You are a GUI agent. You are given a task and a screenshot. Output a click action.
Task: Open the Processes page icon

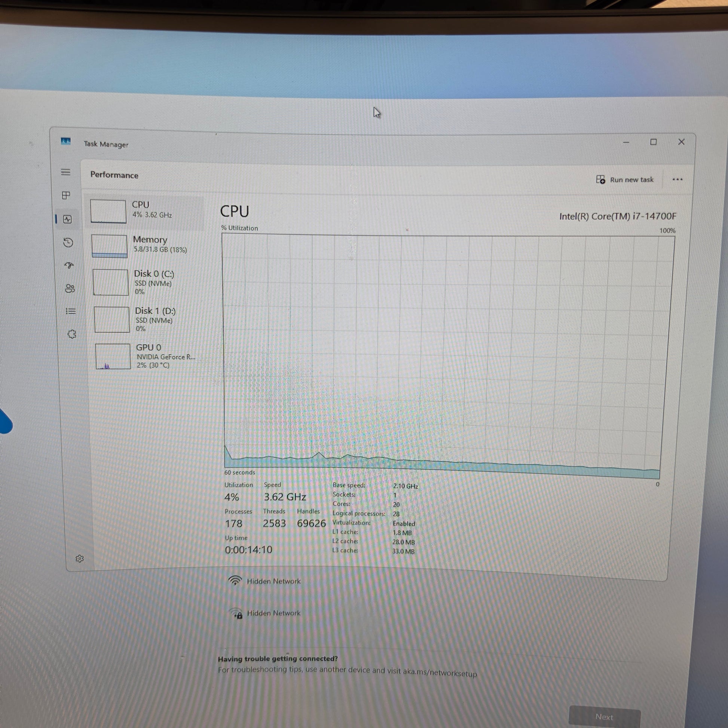[x=66, y=195]
